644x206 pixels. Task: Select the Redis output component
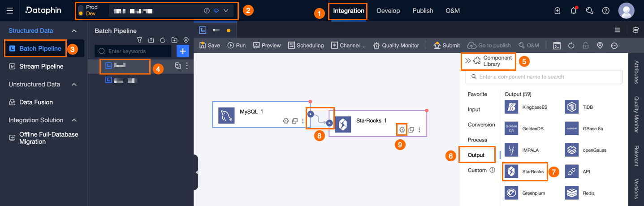tap(580, 193)
